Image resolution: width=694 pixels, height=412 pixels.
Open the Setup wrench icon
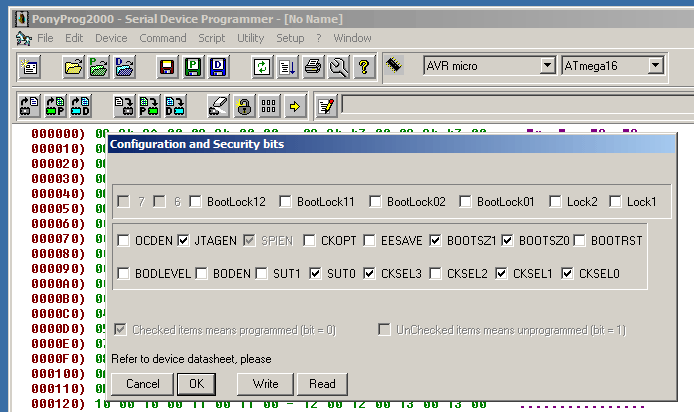339,67
